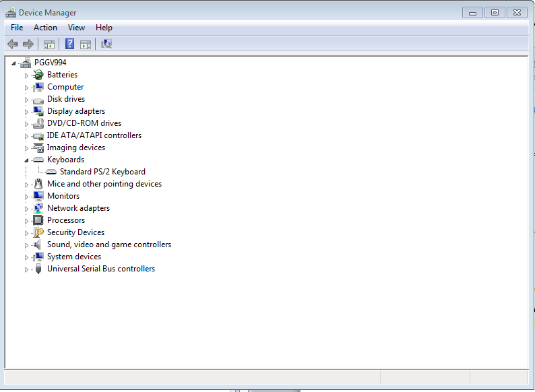Expand the Network adapters node arrow
Viewport: 535px width, 392px height.
click(26, 209)
